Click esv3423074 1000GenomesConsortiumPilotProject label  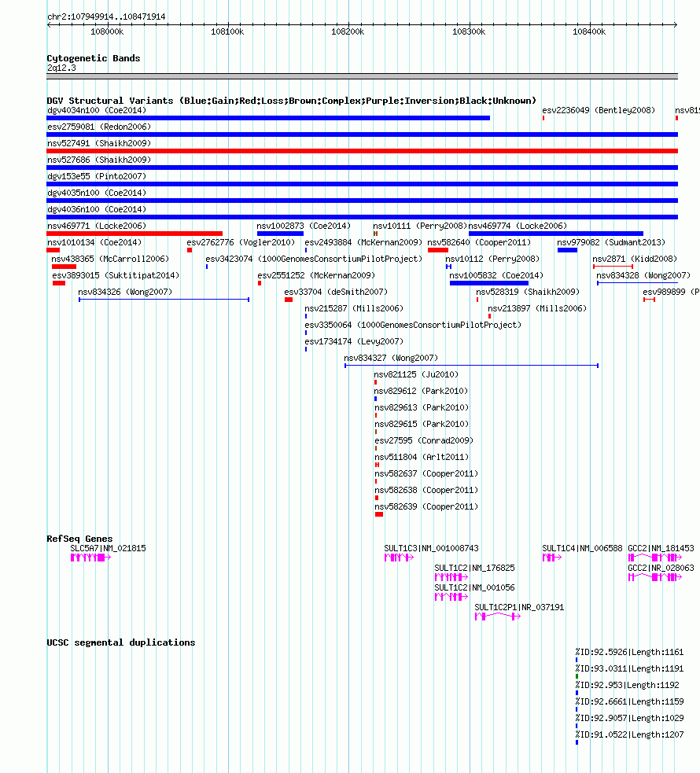[314, 259]
